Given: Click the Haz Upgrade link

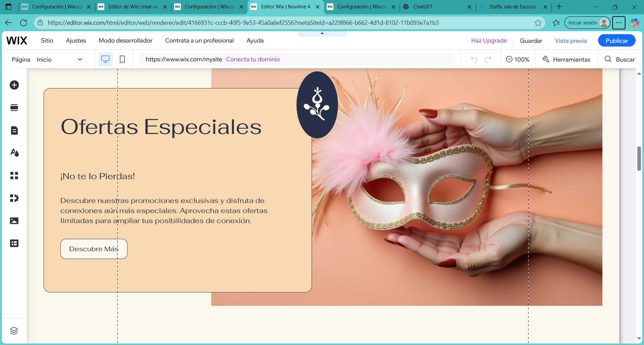Looking at the screenshot, I should (489, 41).
